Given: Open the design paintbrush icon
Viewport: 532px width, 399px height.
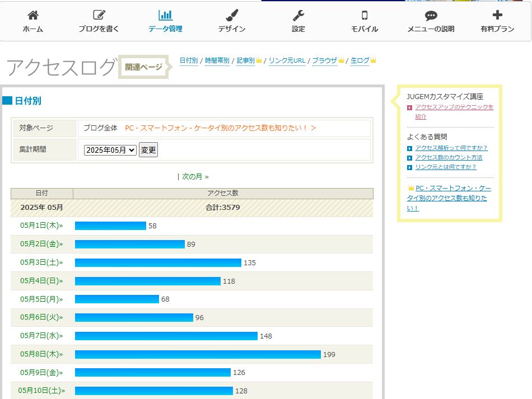Looking at the screenshot, I should point(232,16).
